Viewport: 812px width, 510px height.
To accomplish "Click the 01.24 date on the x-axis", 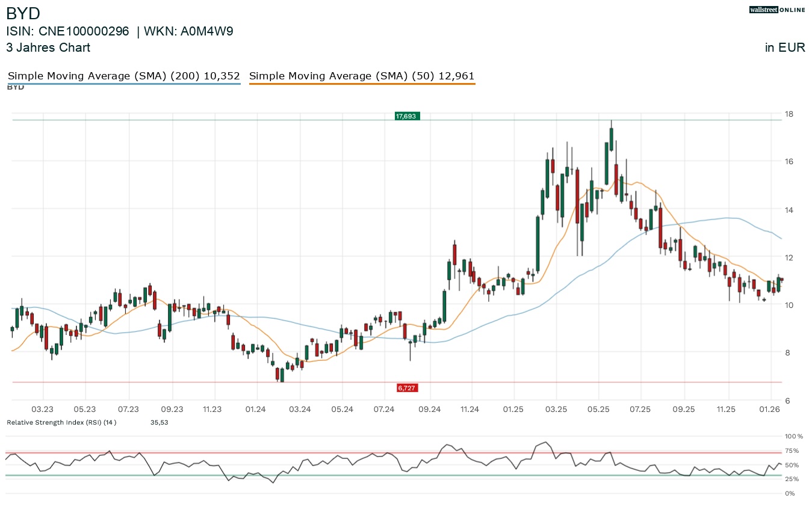I will 256,409.
